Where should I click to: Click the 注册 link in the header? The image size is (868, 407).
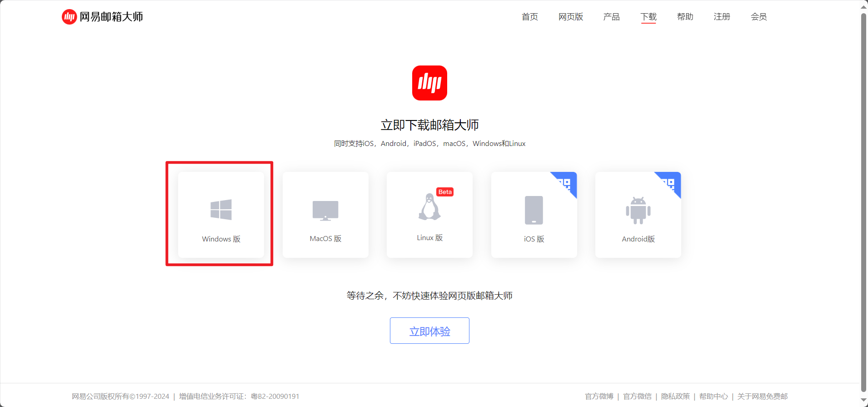point(722,17)
